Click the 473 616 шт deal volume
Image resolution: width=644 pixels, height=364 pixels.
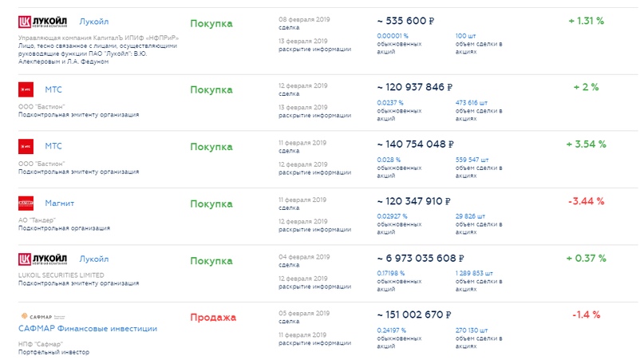click(472, 102)
